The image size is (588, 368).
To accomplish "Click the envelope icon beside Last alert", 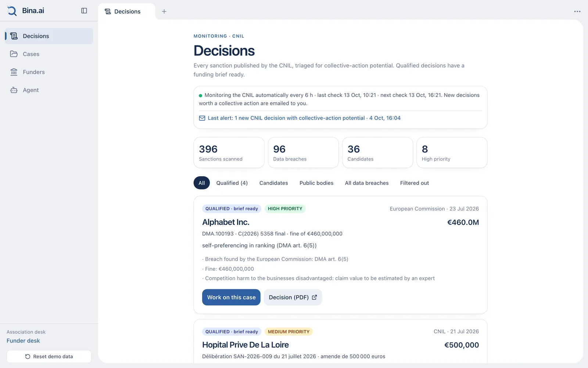I will pos(202,118).
